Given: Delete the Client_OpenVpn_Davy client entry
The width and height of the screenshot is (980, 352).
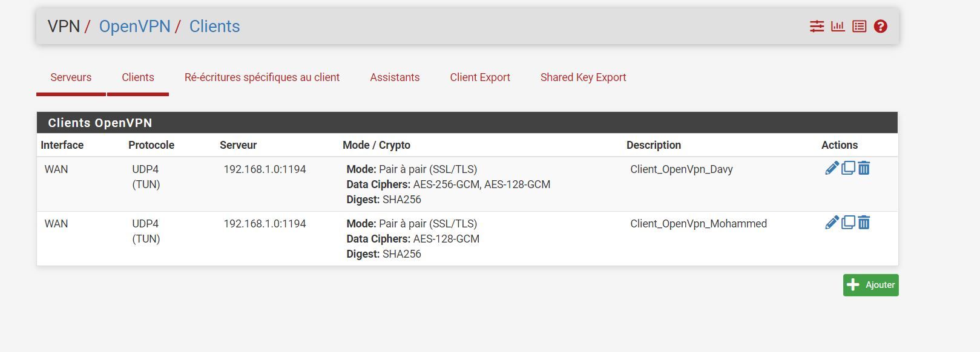Looking at the screenshot, I should (864, 168).
